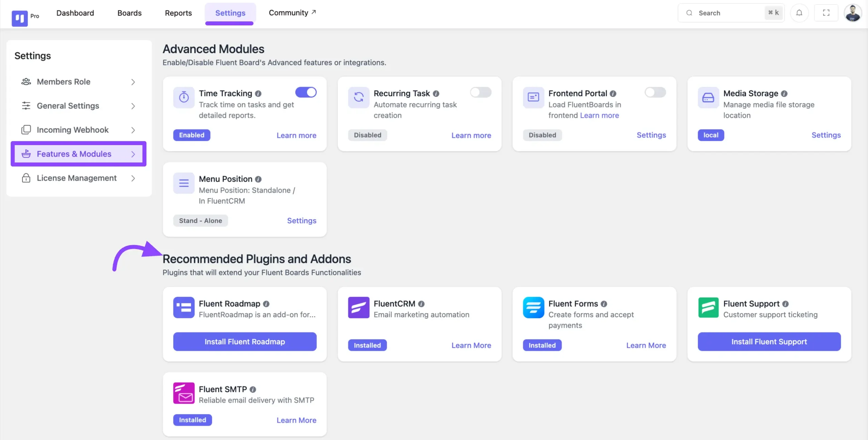The image size is (868, 440).
Task: Show info tooltip for Menu Position
Action: 258,179
